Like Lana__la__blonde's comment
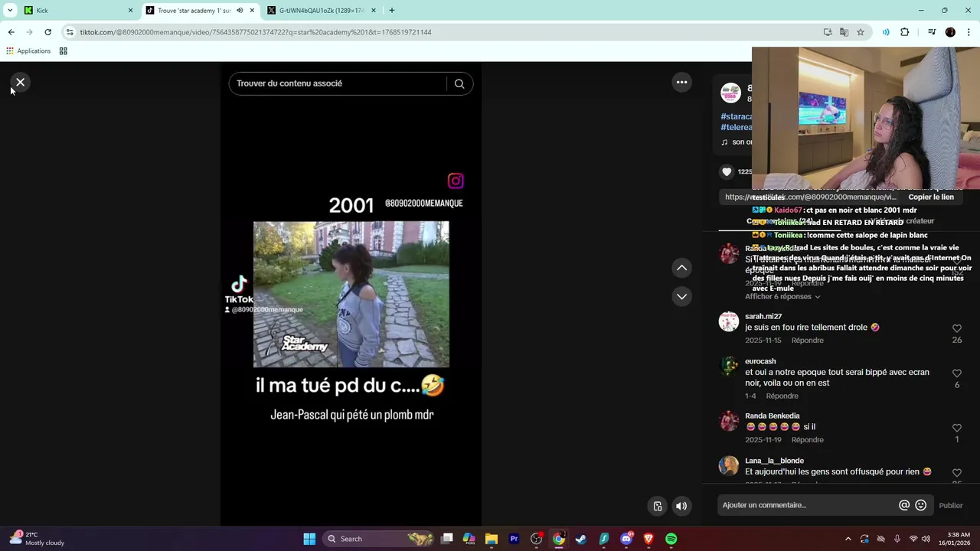 tap(956, 473)
